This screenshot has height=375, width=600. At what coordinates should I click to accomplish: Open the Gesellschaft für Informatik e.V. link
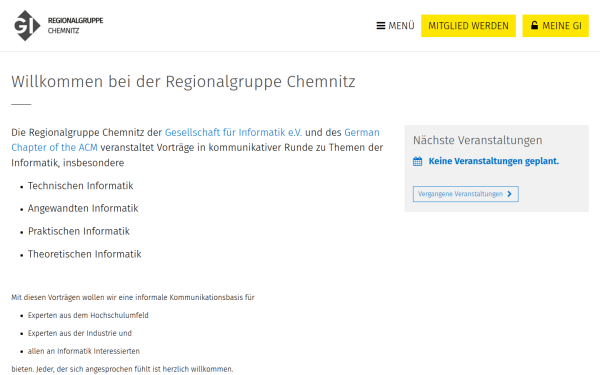pos(233,132)
